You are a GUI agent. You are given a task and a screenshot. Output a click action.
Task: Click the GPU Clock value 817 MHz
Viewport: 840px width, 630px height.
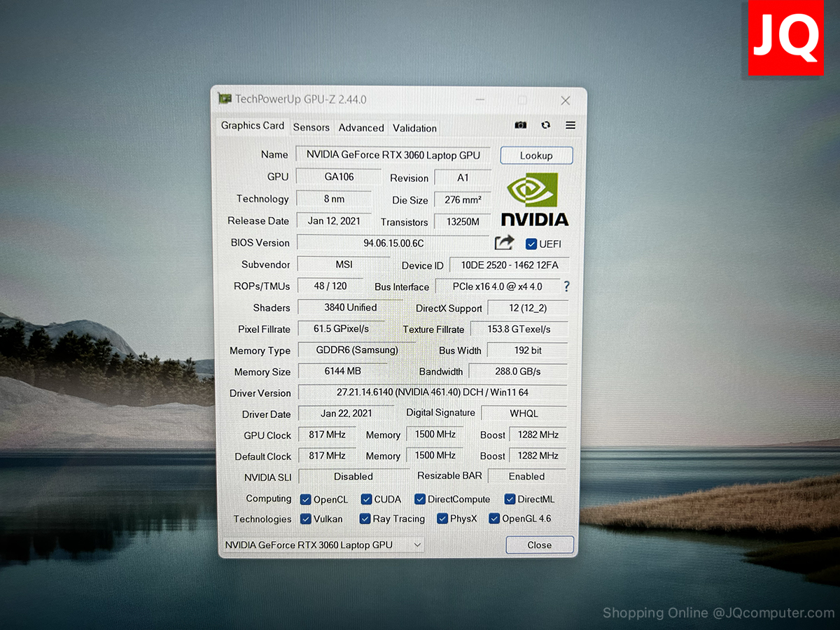pyautogui.click(x=327, y=435)
